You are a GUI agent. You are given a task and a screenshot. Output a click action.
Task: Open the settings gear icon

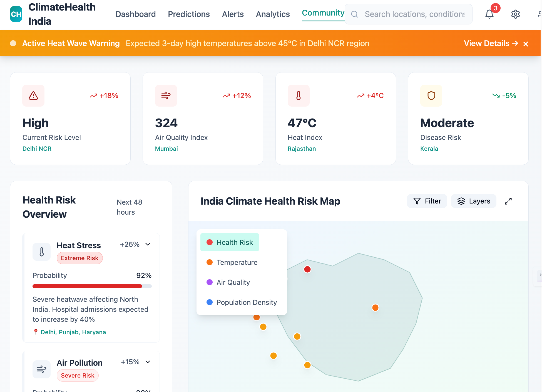515,14
